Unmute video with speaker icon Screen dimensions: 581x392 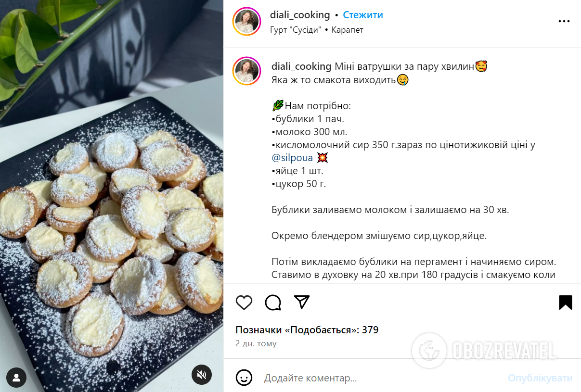click(x=202, y=374)
